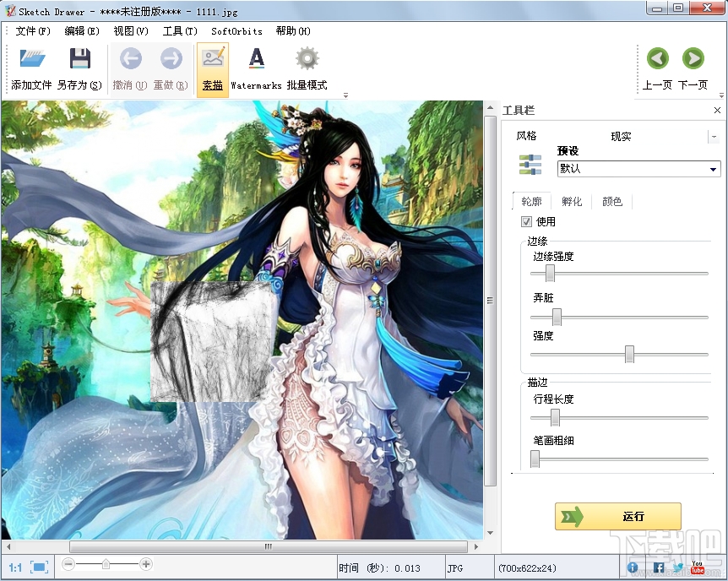
Task: Click the 行程长度 slider handle
Action: coord(555,417)
